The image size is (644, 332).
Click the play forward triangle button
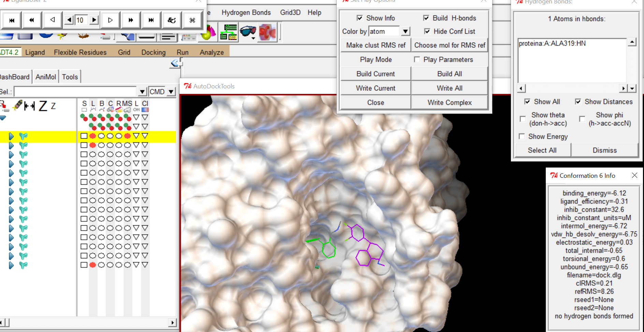coord(110,20)
